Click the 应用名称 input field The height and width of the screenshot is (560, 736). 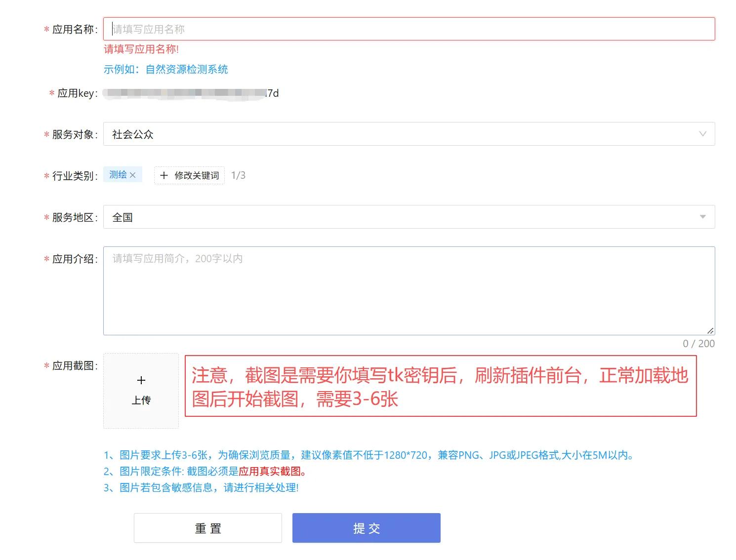click(409, 29)
